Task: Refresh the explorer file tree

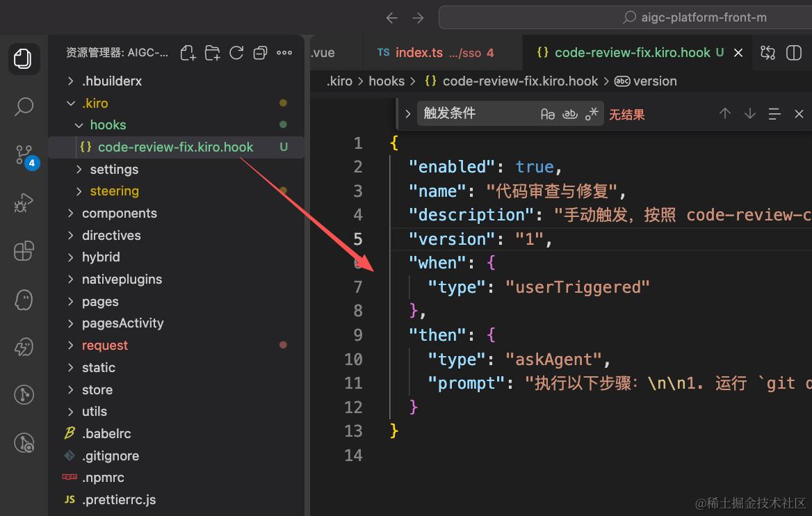Action: click(x=236, y=53)
